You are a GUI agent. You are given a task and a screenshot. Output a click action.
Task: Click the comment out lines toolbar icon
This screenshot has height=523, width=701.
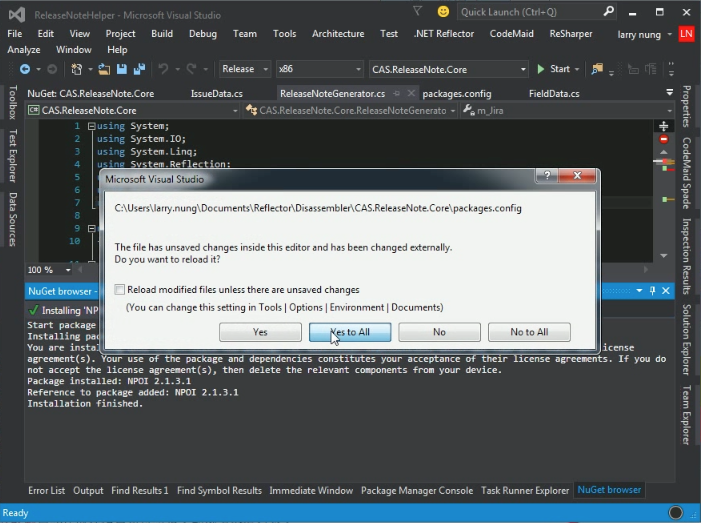pos(633,69)
